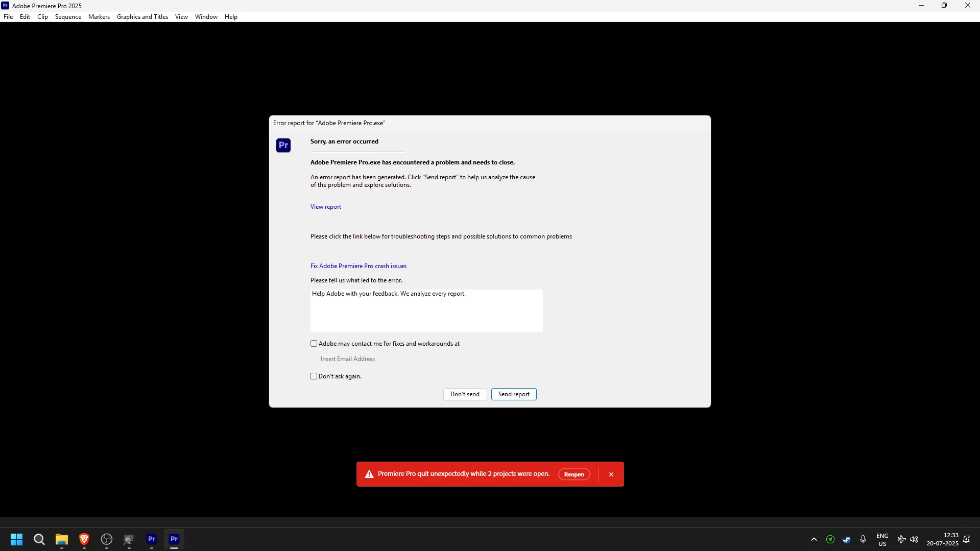Click the feedback text box
Viewport: 980px width, 551px height.
426,310
